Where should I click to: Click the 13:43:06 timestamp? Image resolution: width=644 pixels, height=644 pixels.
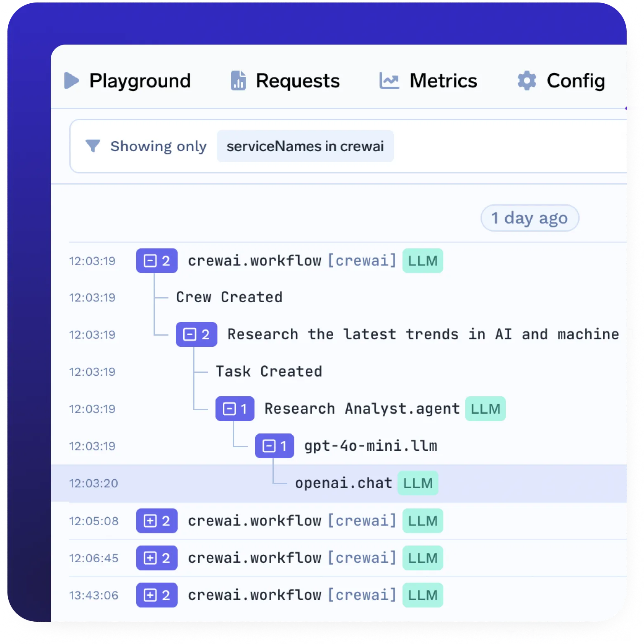94,595
